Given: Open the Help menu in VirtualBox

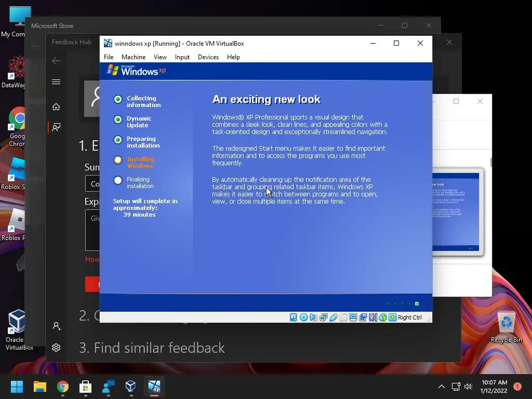Looking at the screenshot, I should point(233,57).
